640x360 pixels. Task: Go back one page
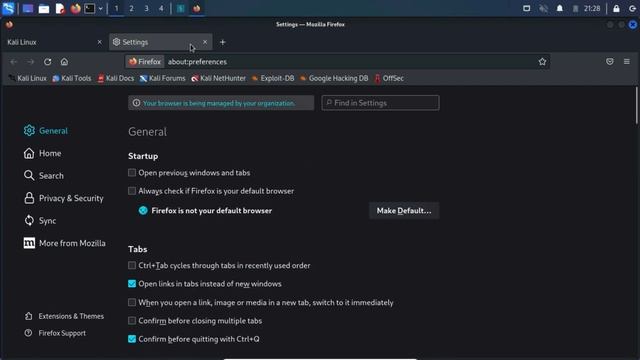pyautogui.click(x=14, y=62)
